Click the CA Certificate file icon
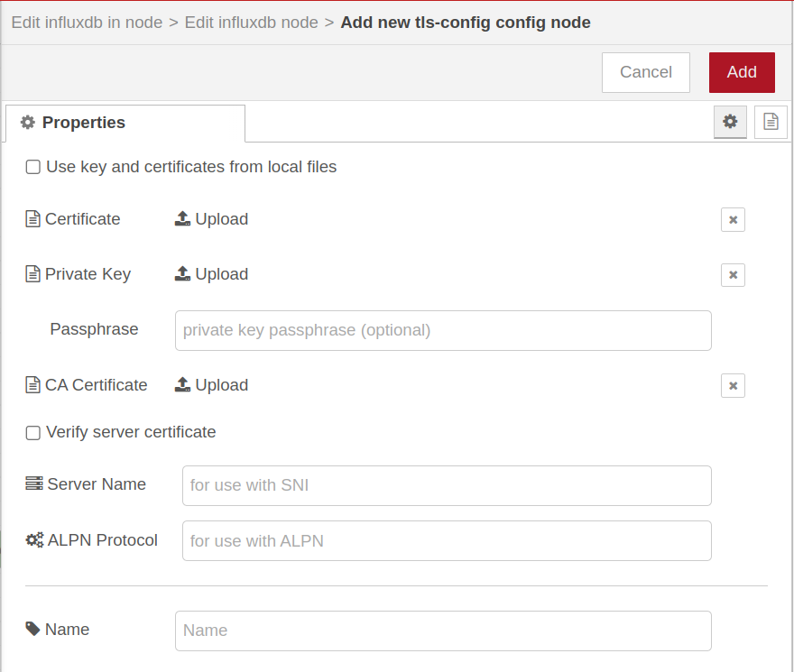This screenshot has height=672, width=794. pyautogui.click(x=31, y=384)
